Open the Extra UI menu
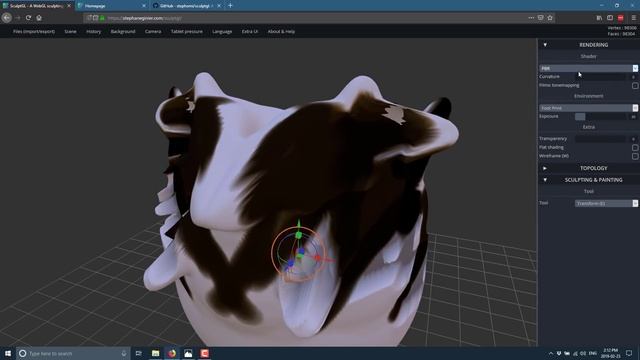 (250, 31)
